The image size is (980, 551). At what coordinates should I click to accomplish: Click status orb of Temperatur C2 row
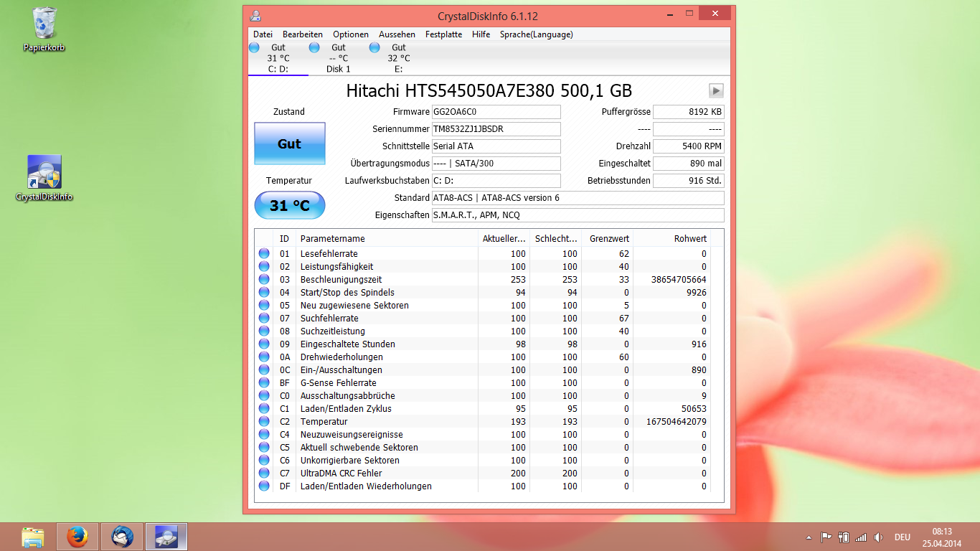pos(264,421)
